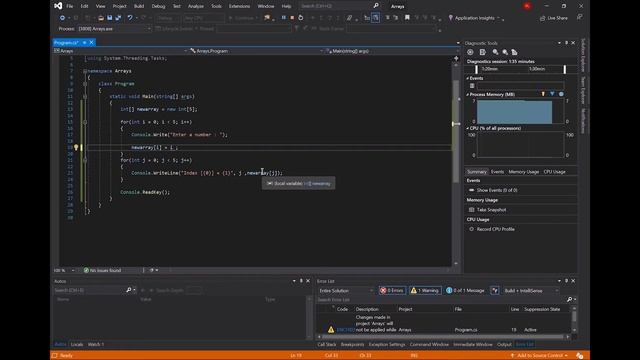Click the editor vertical scrollbar thumb
Viewport: 640px width, 360px height.
tap(456, 131)
